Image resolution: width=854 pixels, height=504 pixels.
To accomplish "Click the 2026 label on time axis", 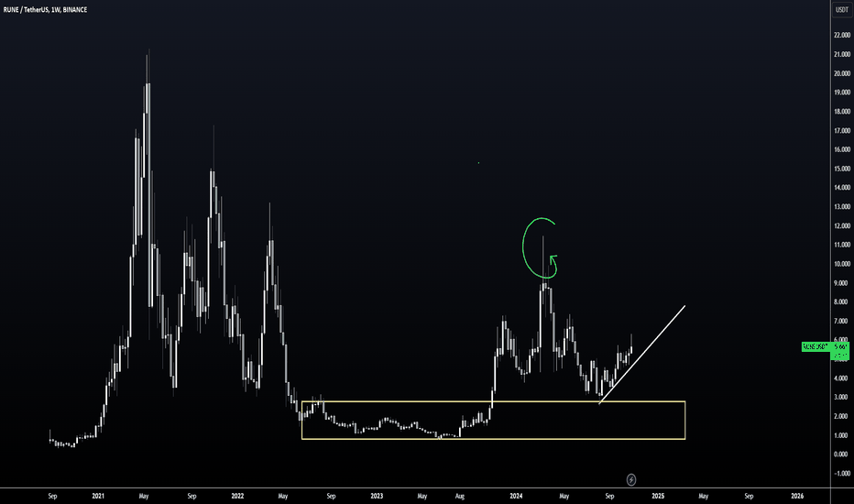I will (x=797, y=496).
